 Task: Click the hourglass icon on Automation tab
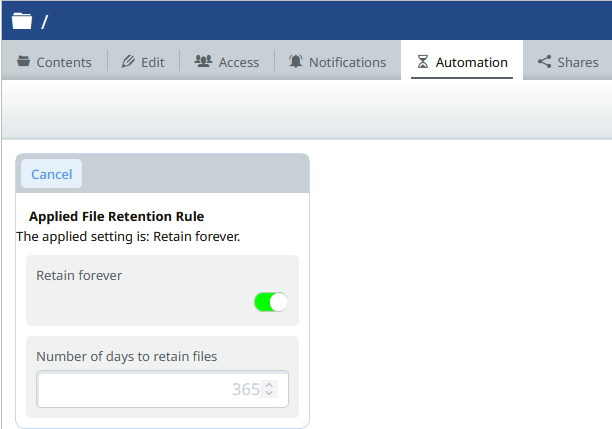[422, 62]
